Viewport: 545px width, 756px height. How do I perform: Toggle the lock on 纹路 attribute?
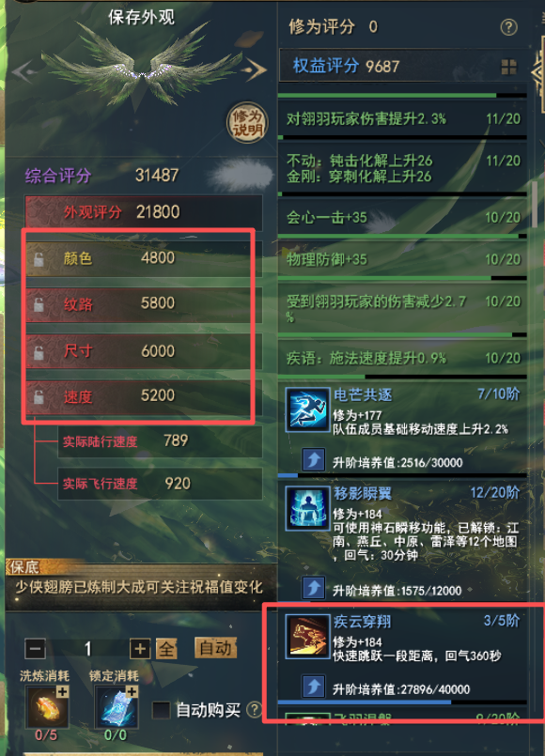point(39,304)
